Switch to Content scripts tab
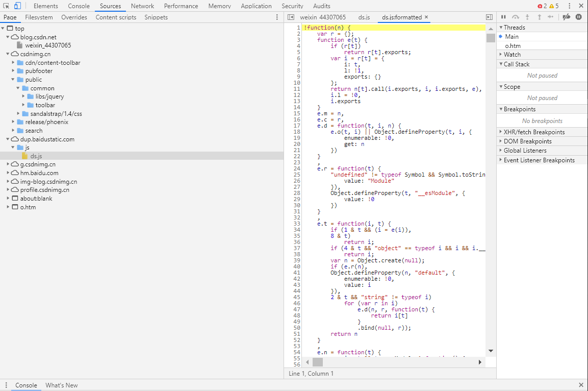The image size is (588, 391). click(x=116, y=17)
